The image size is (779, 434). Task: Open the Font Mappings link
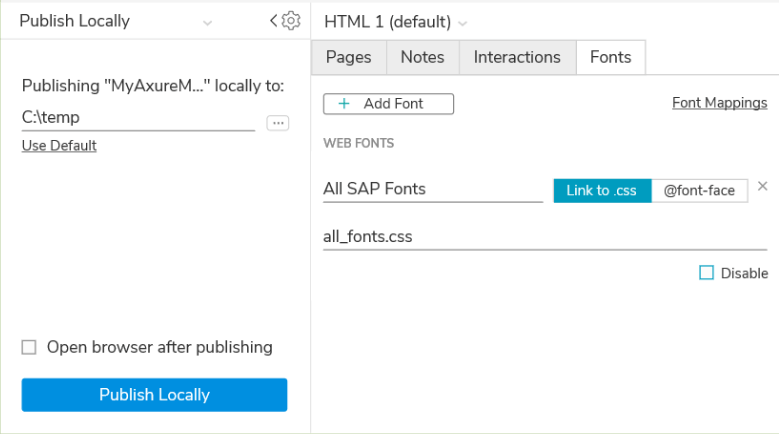pyautogui.click(x=719, y=103)
